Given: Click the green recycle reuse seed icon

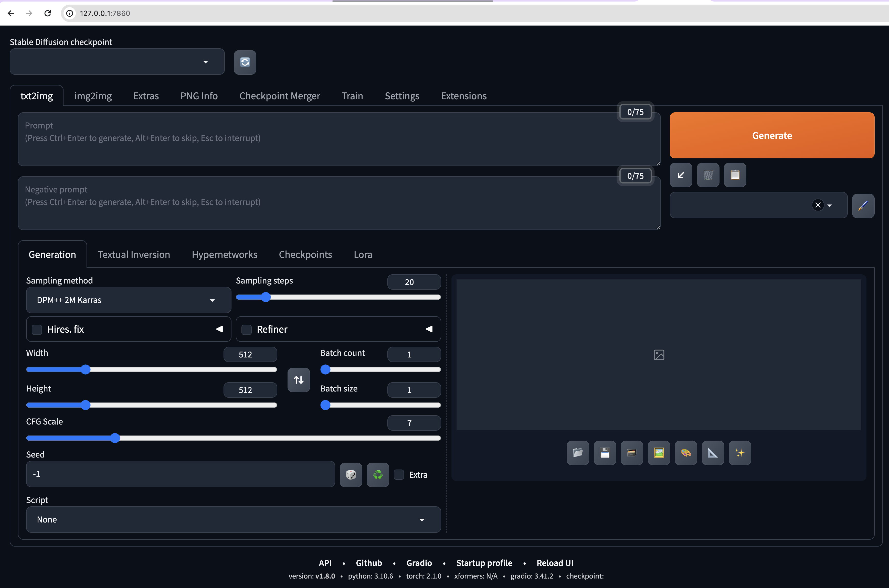Looking at the screenshot, I should (x=377, y=475).
